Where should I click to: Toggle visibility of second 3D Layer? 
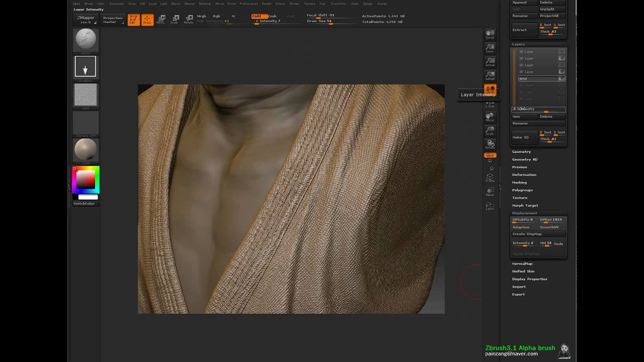pyautogui.click(x=561, y=58)
